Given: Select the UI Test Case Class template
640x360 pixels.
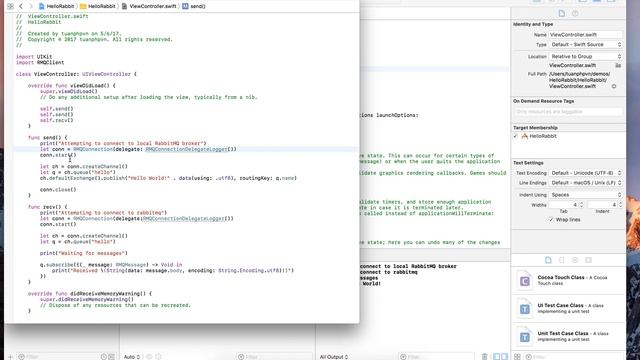Looking at the screenshot, I should (569, 308).
